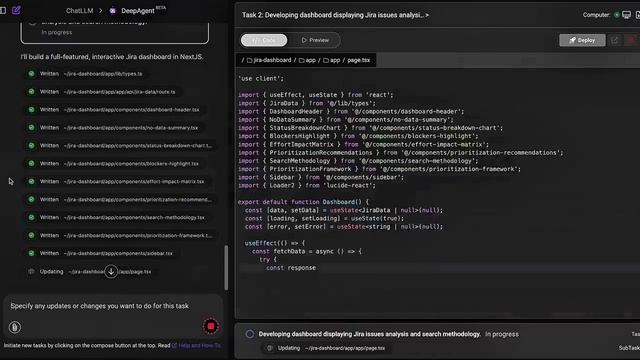640x360 pixels.
Task: Click the DeepAgent logo icon
Action: coord(113,11)
